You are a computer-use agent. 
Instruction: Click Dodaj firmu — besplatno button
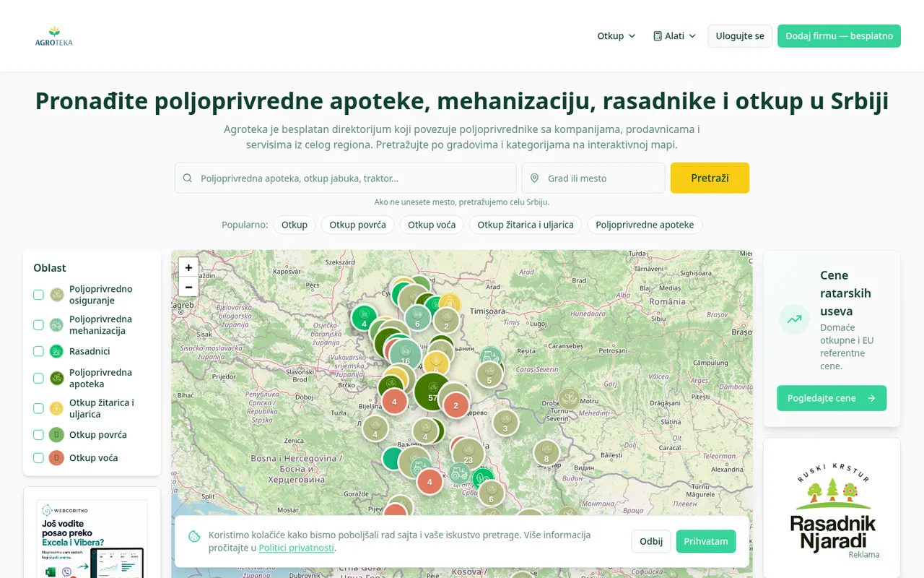tap(839, 36)
